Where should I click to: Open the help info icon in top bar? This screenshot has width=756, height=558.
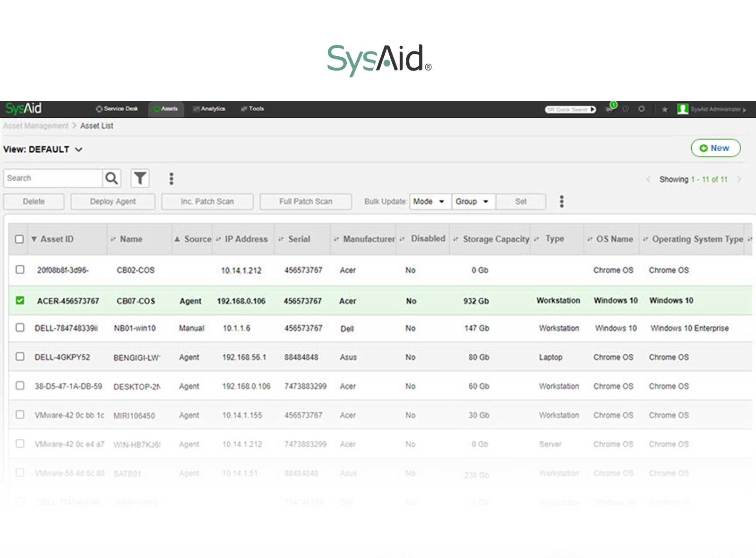click(x=626, y=109)
